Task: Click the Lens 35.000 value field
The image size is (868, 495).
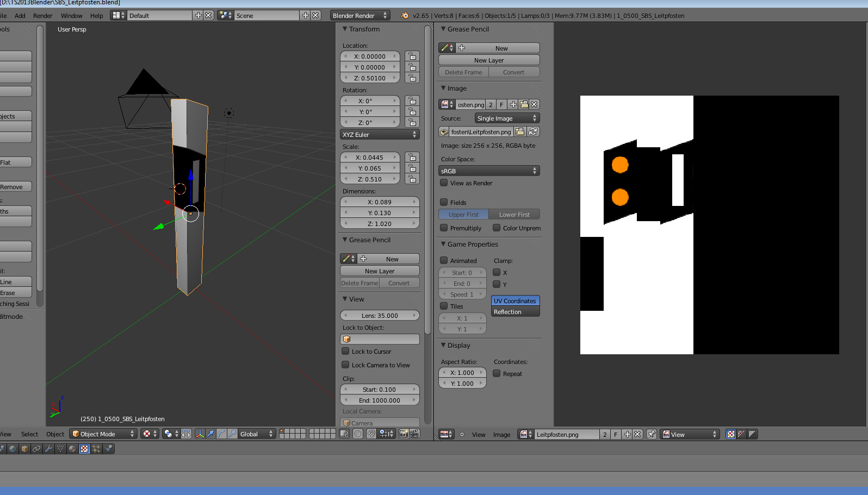Action: point(380,316)
